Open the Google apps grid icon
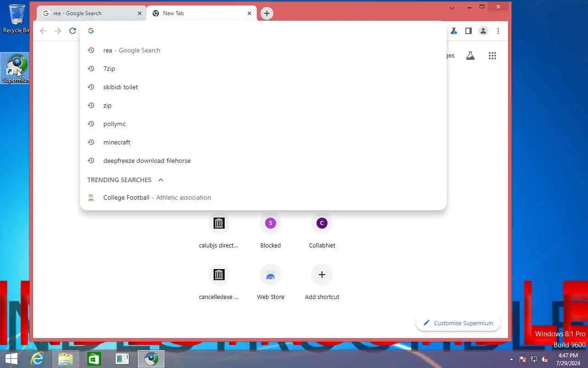Viewport: 588px width, 368px height. click(492, 56)
